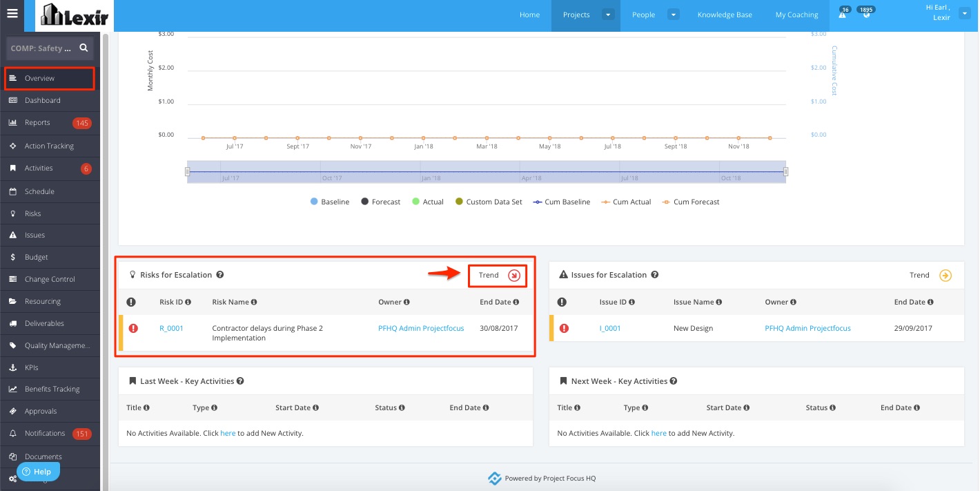Image resolution: width=980 pixels, height=491 pixels.
Task: Click Last Week Key Activities help icon
Action: pyautogui.click(x=241, y=381)
